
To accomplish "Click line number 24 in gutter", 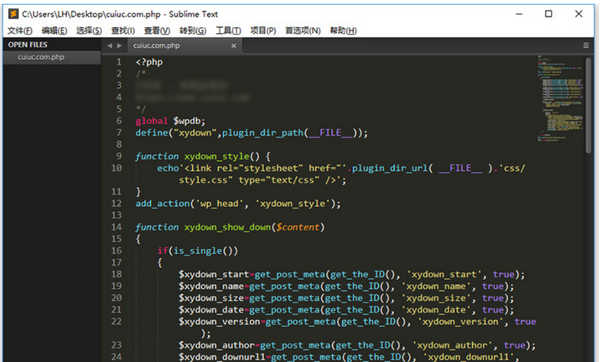I will point(117,356).
